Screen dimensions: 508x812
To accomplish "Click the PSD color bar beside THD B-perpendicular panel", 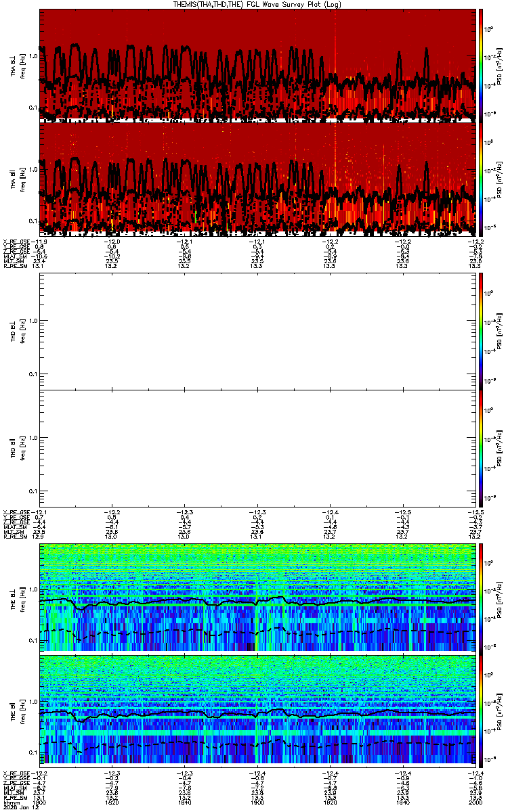I will click(482, 330).
